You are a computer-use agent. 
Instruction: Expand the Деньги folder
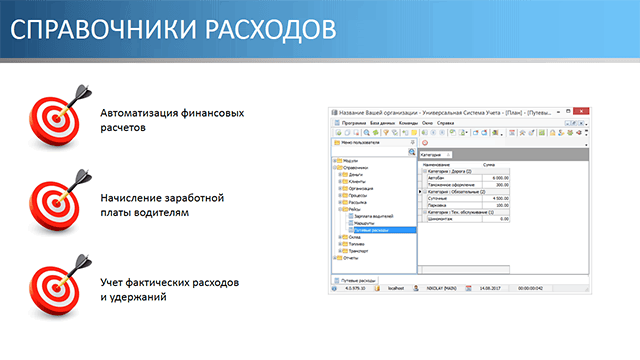click(x=340, y=175)
